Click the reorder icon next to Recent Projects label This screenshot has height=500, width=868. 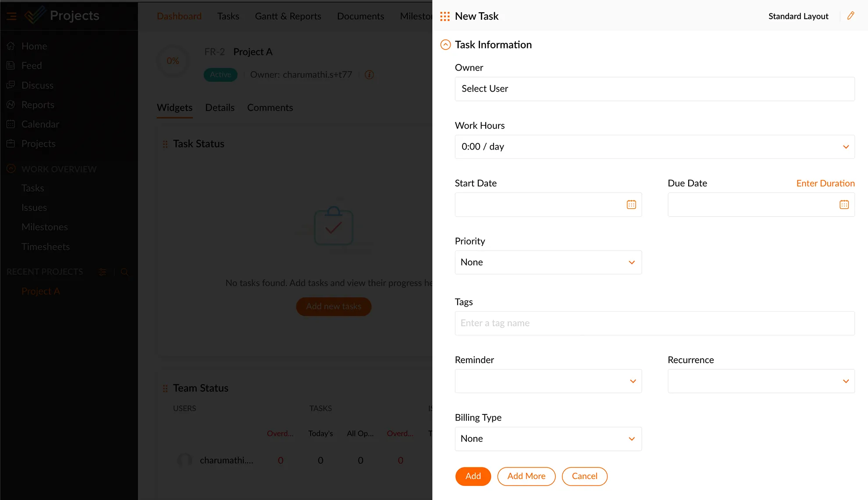coord(103,272)
